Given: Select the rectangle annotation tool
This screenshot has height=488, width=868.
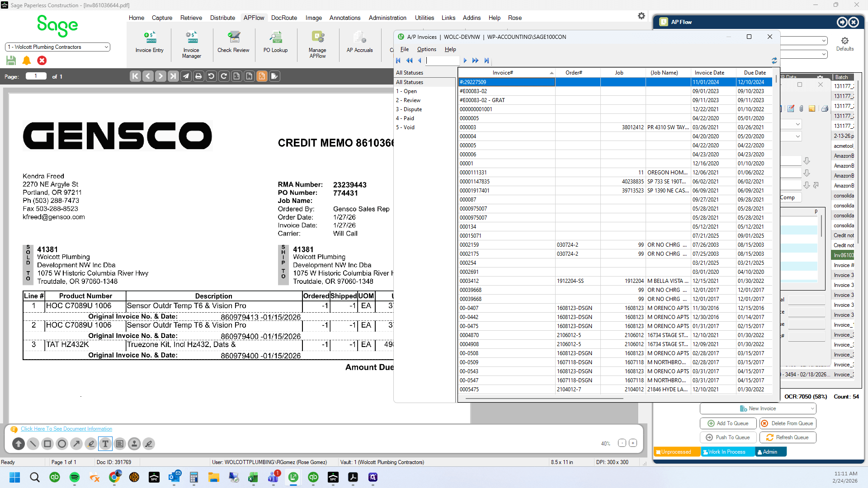Looking at the screenshot, I should click(x=47, y=444).
